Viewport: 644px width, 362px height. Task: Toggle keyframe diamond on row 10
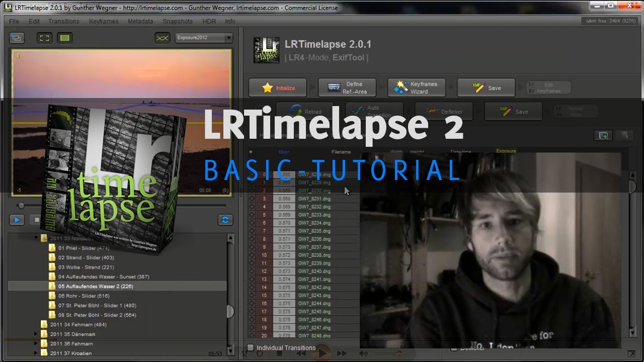pyautogui.click(x=251, y=255)
